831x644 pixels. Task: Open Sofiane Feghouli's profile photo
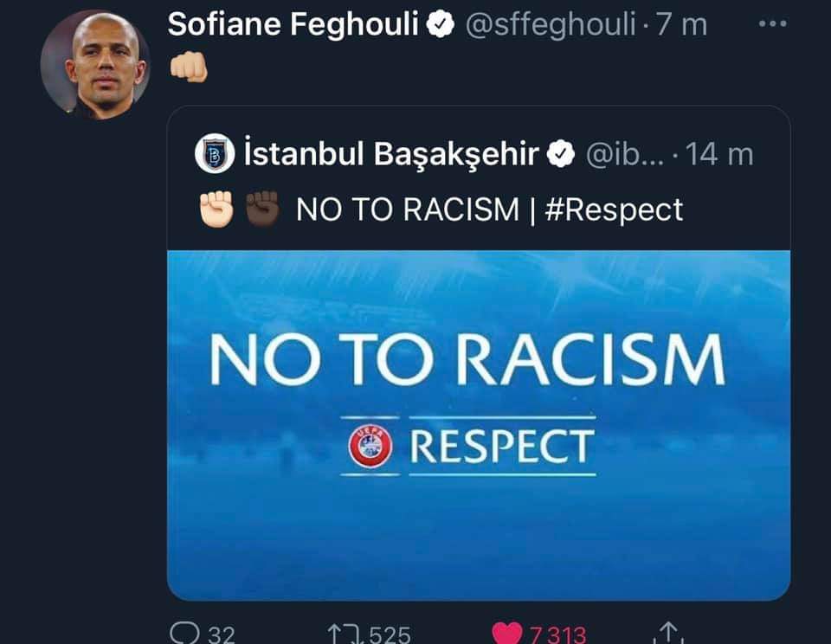click(94, 64)
